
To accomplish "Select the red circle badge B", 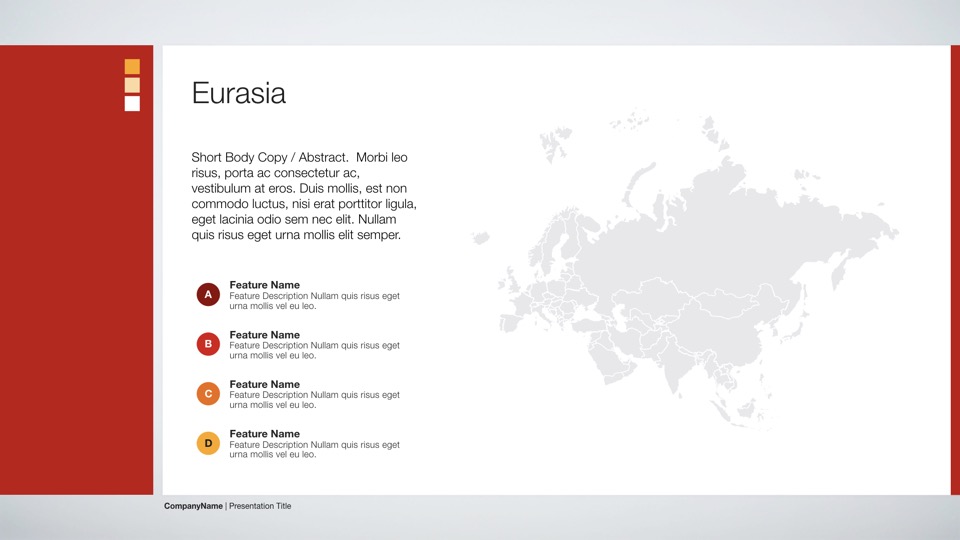I will click(208, 344).
